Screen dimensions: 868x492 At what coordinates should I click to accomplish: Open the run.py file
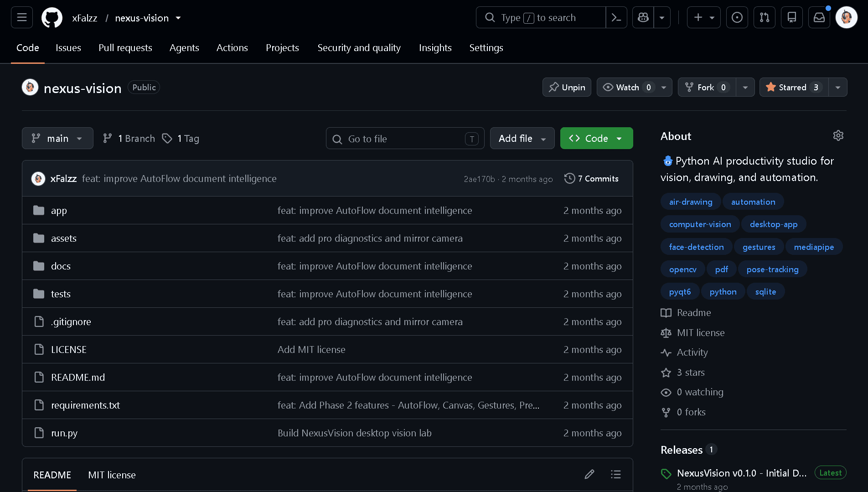point(64,433)
